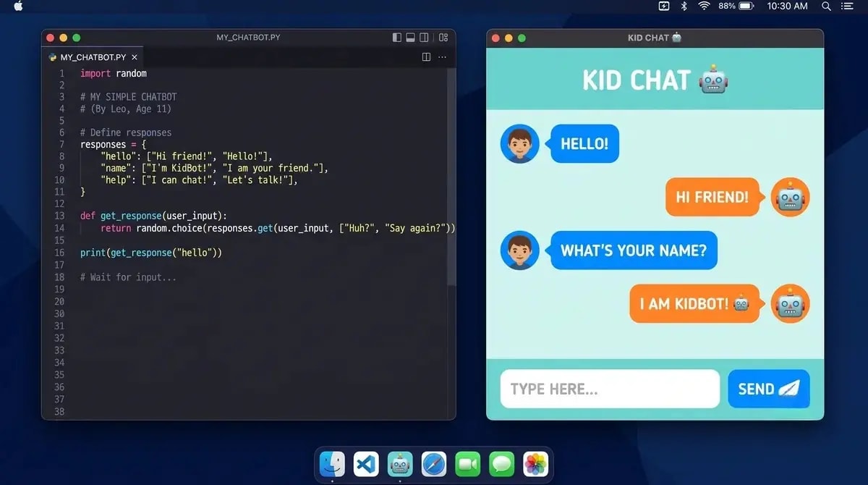Click the Python file icon on the tab
The height and width of the screenshot is (485, 868).
click(52, 57)
